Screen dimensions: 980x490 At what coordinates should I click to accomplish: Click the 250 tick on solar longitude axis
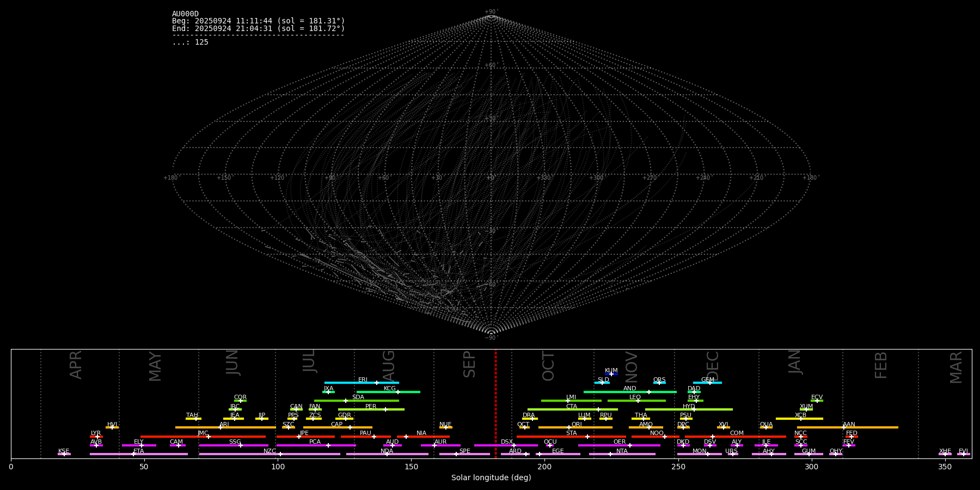[678, 466]
